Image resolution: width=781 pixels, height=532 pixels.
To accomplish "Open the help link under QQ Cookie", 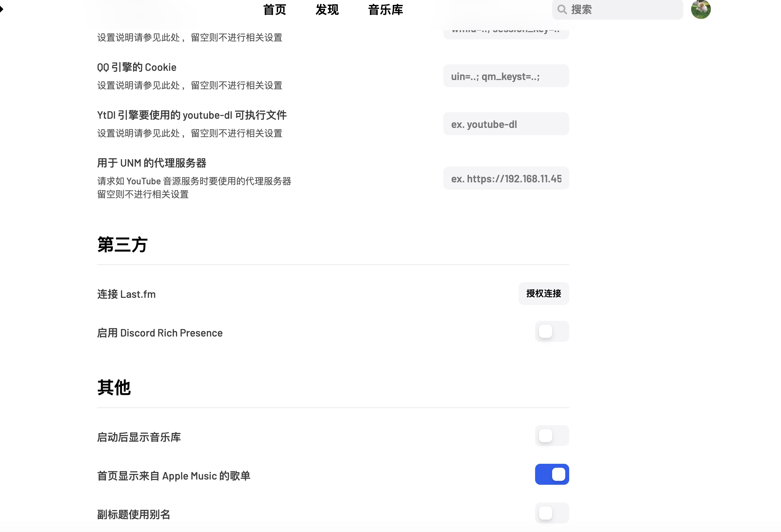I will coord(171,85).
